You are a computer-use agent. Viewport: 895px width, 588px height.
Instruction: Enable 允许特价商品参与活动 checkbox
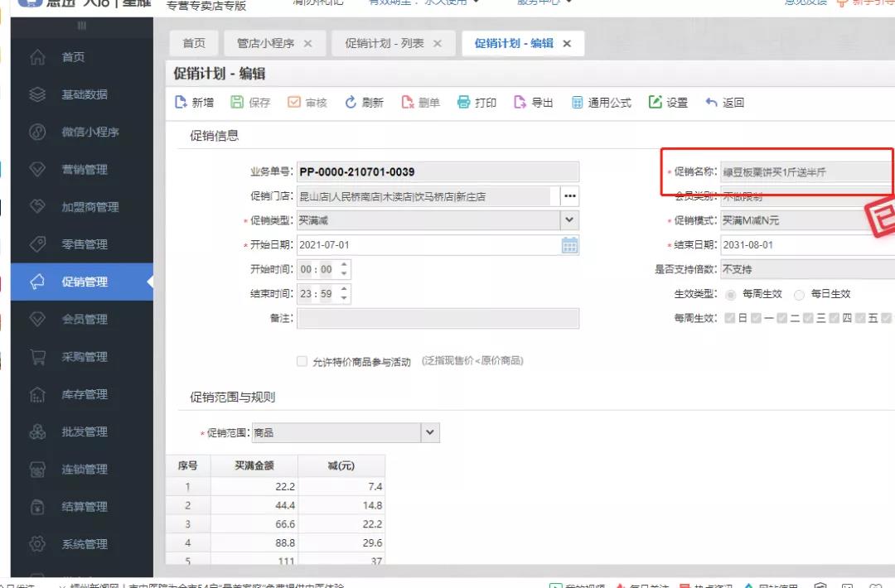pyautogui.click(x=302, y=359)
